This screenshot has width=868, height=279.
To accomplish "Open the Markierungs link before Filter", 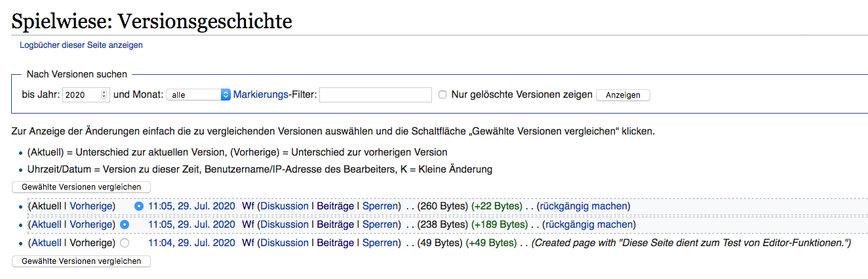I will coord(261,95).
